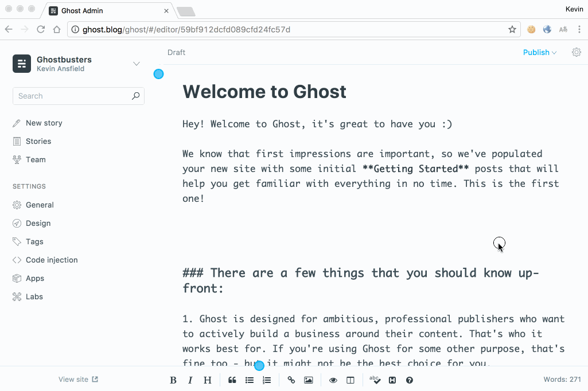Open the markdown help question icon

[x=410, y=380]
